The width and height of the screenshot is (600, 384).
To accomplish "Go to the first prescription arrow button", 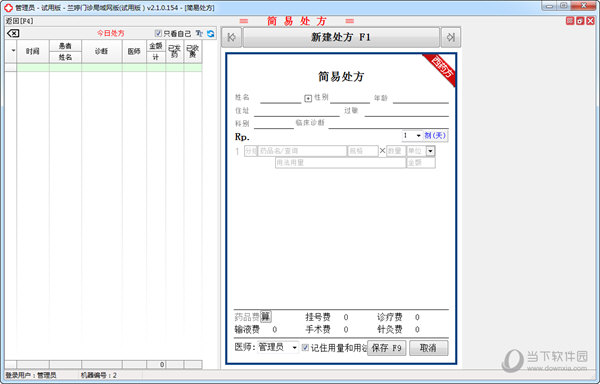I will click(232, 37).
